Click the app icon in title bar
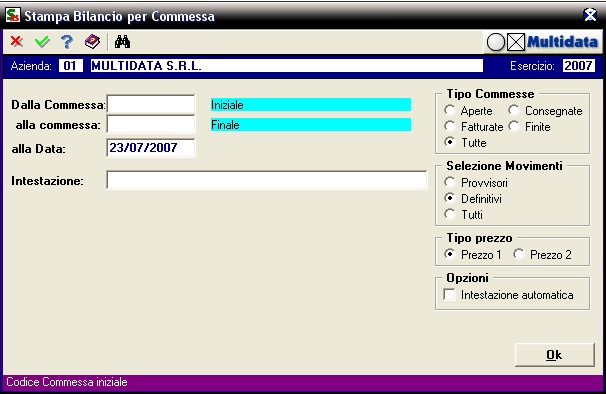Viewport: 606px width, 394px height. (x=13, y=15)
